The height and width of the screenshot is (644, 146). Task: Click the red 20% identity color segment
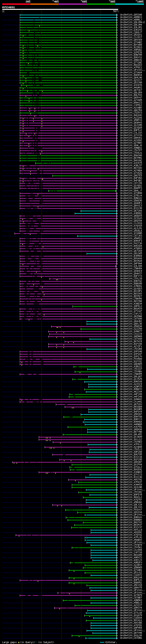[x=16, y=4]
